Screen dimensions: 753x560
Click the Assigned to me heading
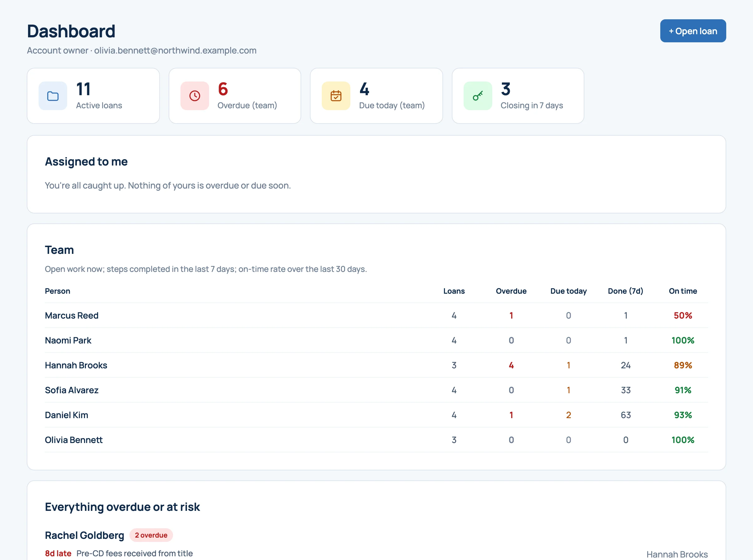(86, 162)
